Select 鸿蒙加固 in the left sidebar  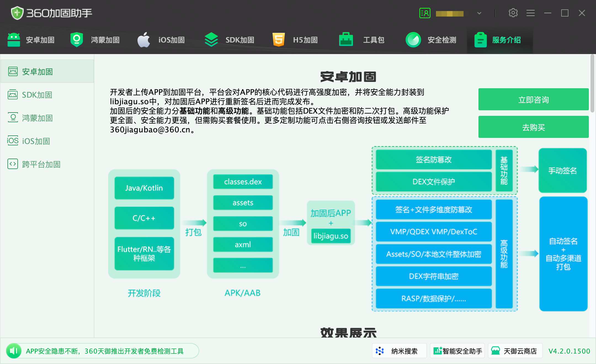[x=38, y=118]
